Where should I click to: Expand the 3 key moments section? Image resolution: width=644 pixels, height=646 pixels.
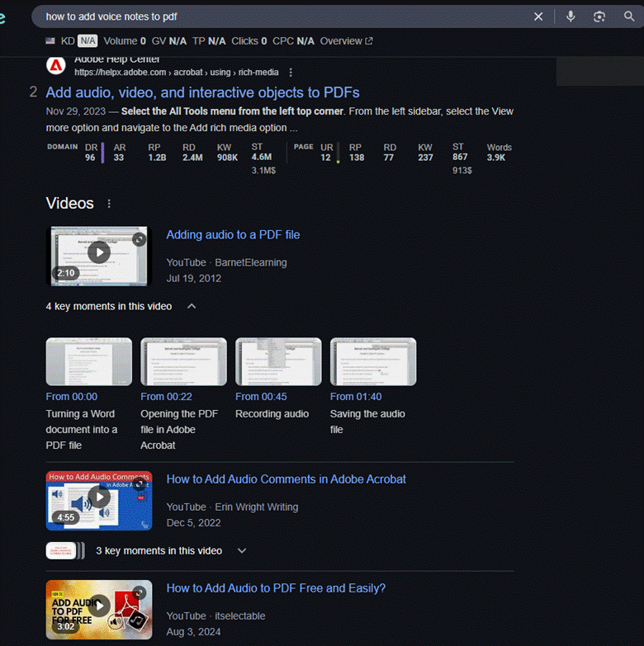pyautogui.click(x=242, y=551)
